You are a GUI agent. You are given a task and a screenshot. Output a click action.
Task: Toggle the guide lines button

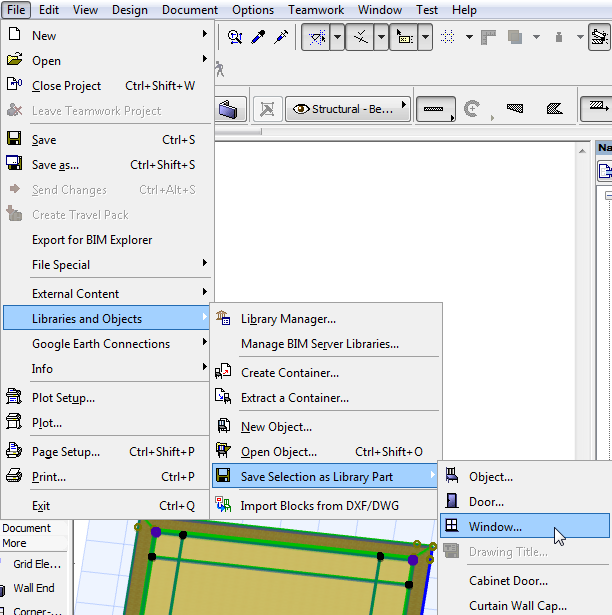tap(316, 37)
